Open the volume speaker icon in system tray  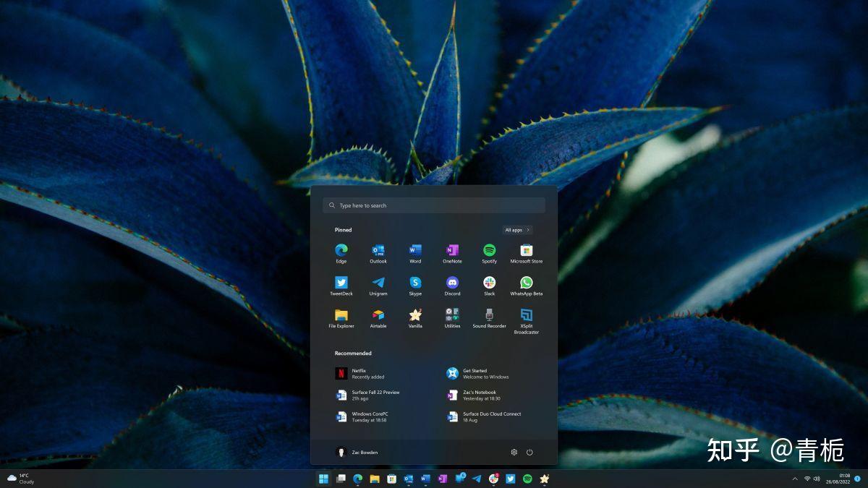point(817,479)
